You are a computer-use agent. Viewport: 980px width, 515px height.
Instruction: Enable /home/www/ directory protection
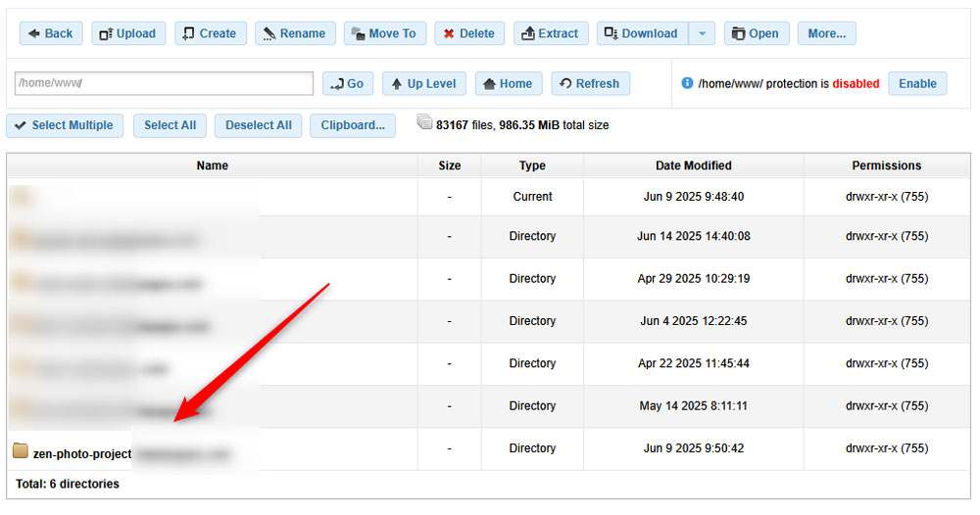click(917, 83)
